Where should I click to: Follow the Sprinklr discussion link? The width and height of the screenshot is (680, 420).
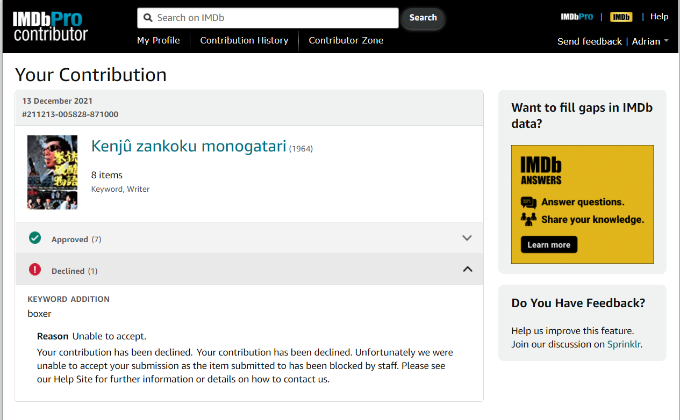[x=624, y=344]
